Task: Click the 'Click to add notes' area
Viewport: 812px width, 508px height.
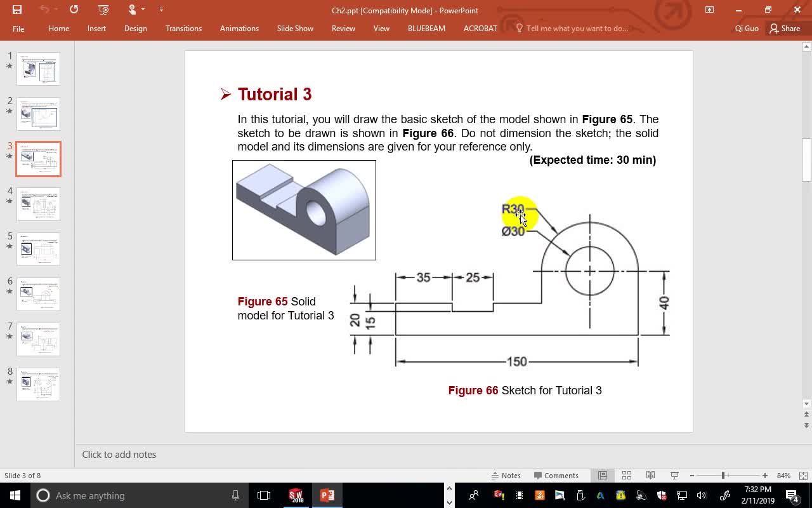Action: tap(119, 455)
